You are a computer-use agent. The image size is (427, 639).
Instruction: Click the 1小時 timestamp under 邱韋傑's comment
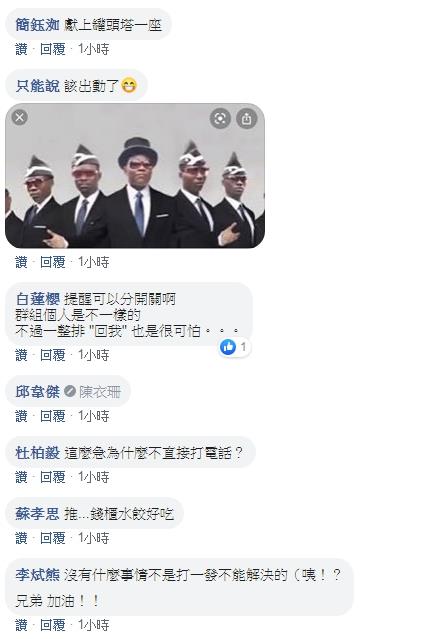(x=93, y=416)
